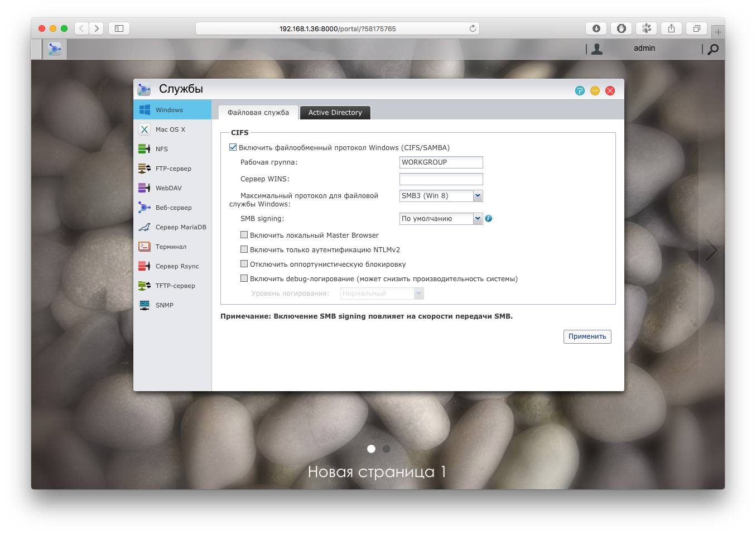Open new Safari tab plus button
This screenshot has width=756, height=534.
718,32
